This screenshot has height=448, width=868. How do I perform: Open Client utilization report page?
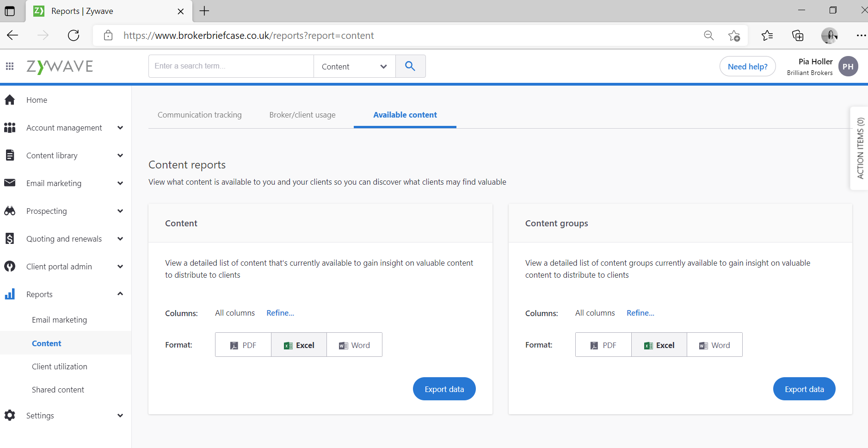coord(59,366)
